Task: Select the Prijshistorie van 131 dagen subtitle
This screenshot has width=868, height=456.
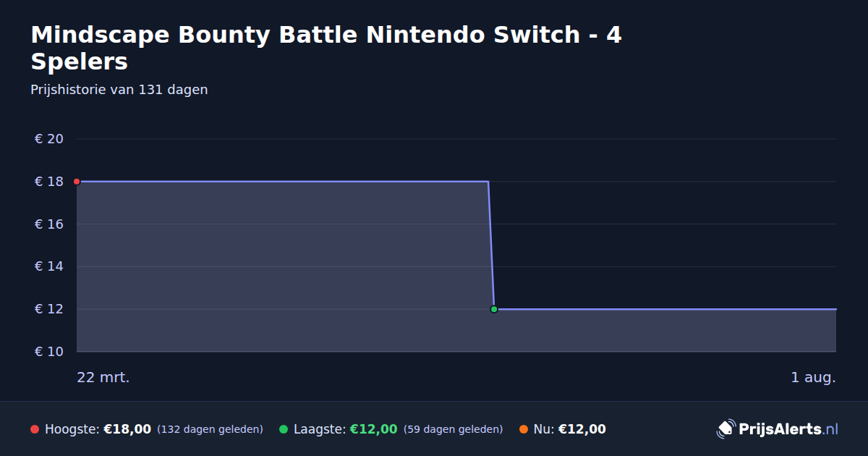Action: [x=119, y=90]
